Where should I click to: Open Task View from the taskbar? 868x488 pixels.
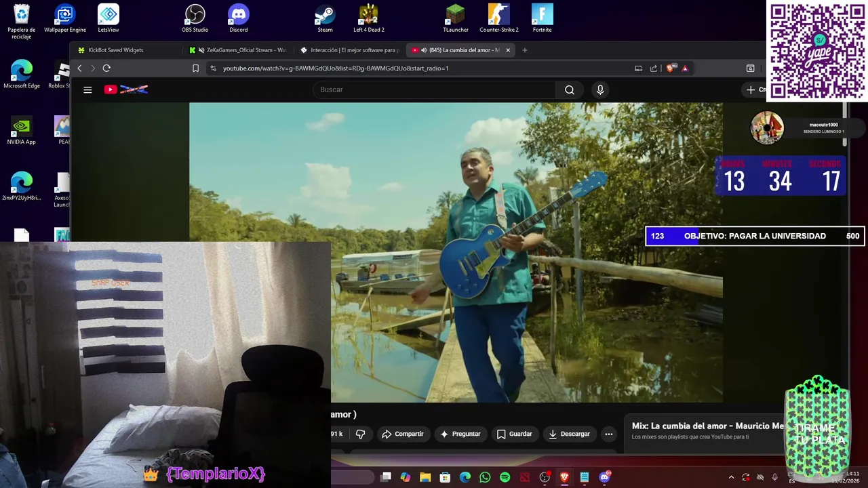point(386,477)
